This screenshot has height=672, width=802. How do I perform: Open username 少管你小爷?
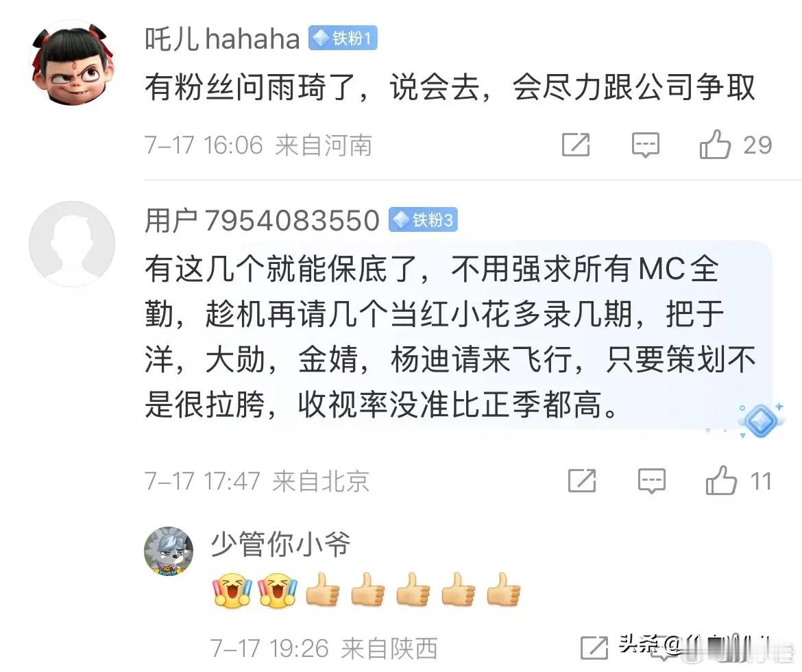pyautogui.click(x=280, y=544)
